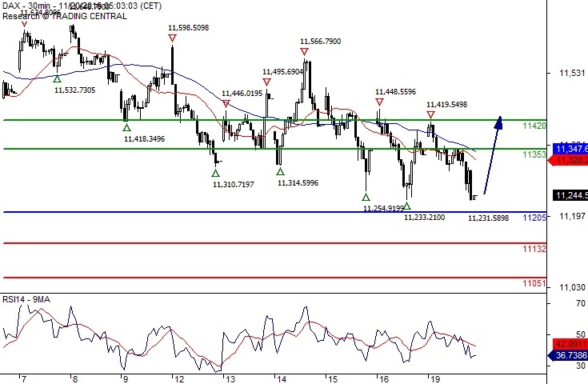Image resolution: width=588 pixels, height=384 pixels.
Task: Click the blue 36.7386 RSI value tag
Action: 568,355
